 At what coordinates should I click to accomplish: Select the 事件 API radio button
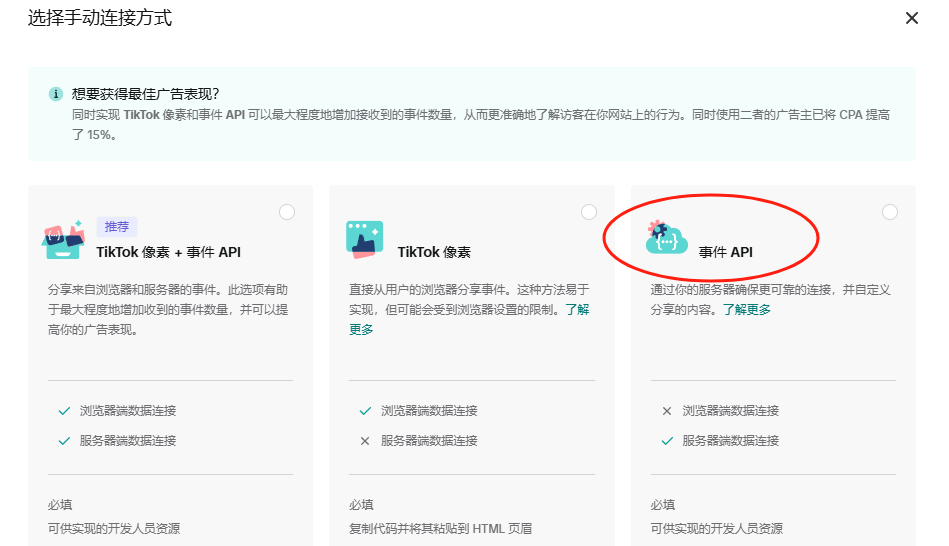[890, 212]
